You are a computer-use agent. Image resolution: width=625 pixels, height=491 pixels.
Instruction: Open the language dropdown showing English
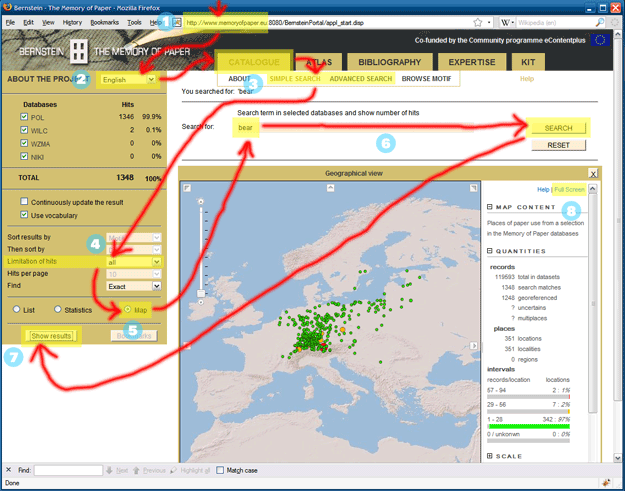[128, 80]
